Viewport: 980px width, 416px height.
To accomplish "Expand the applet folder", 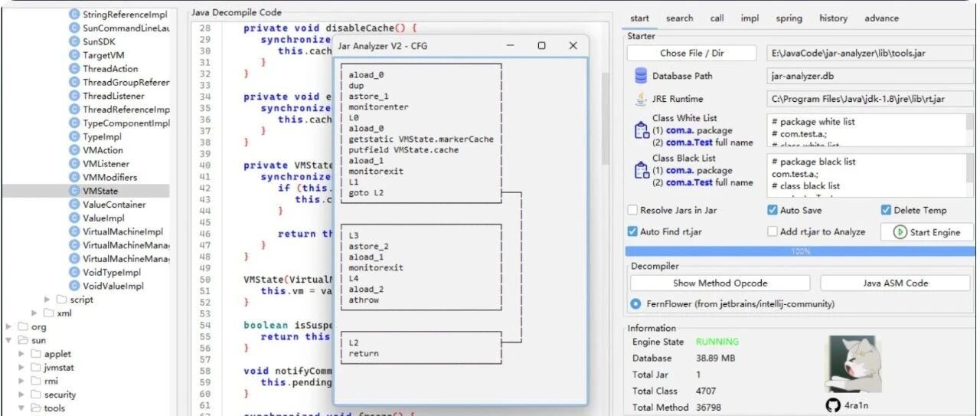I will pos(21,354).
